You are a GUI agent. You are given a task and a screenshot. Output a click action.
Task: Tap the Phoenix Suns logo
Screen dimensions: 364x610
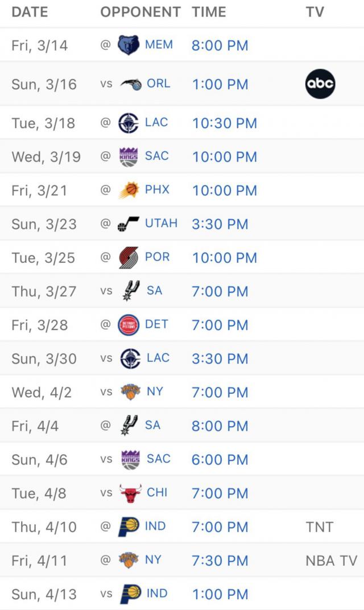(129, 190)
